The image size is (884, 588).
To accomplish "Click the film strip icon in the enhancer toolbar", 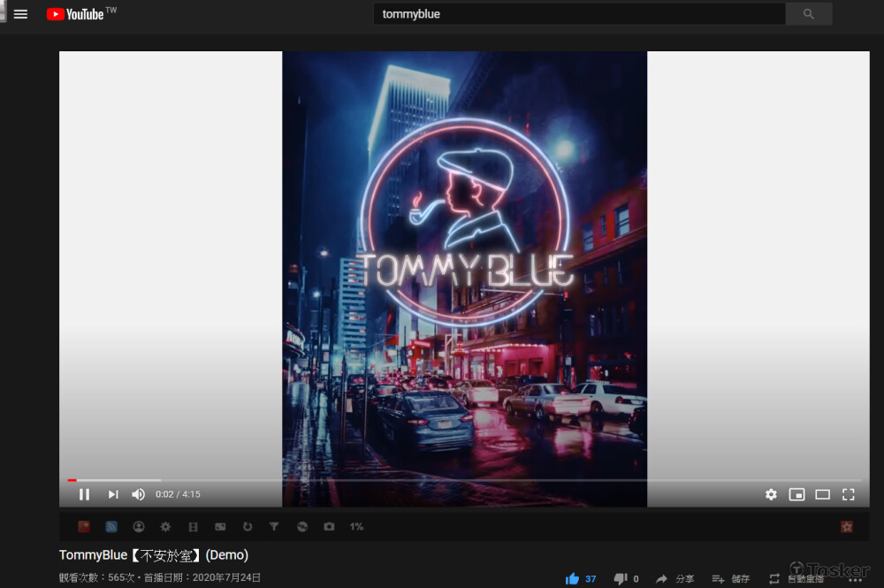I will click(x=193, y=526).
